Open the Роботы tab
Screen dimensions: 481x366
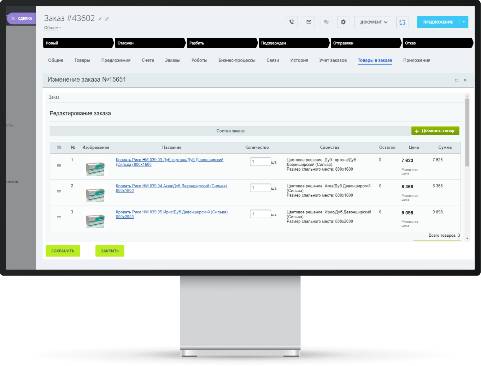point(199,60)
